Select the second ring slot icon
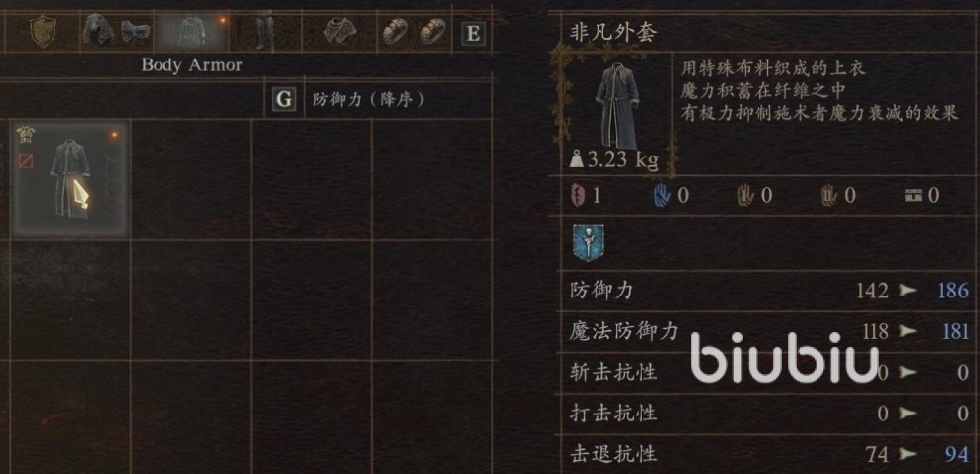Viewport: 980px width, 474px height. pyautogui.click(x=432, y=31)
